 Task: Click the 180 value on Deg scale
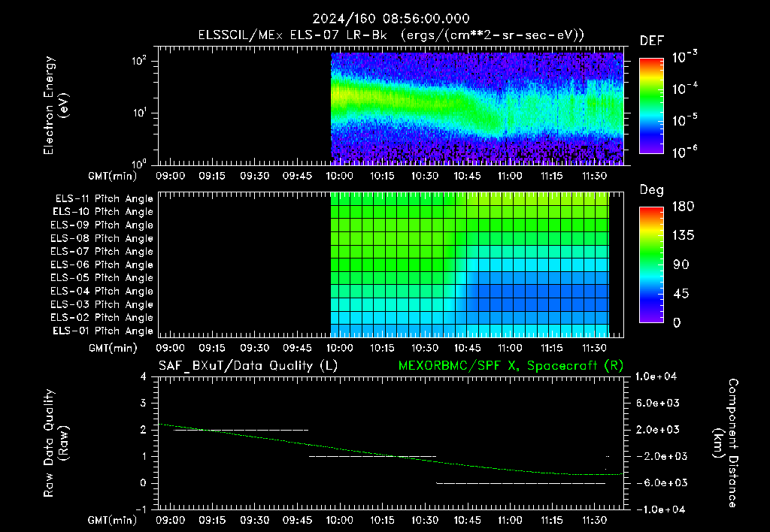[x=683, y=207]
